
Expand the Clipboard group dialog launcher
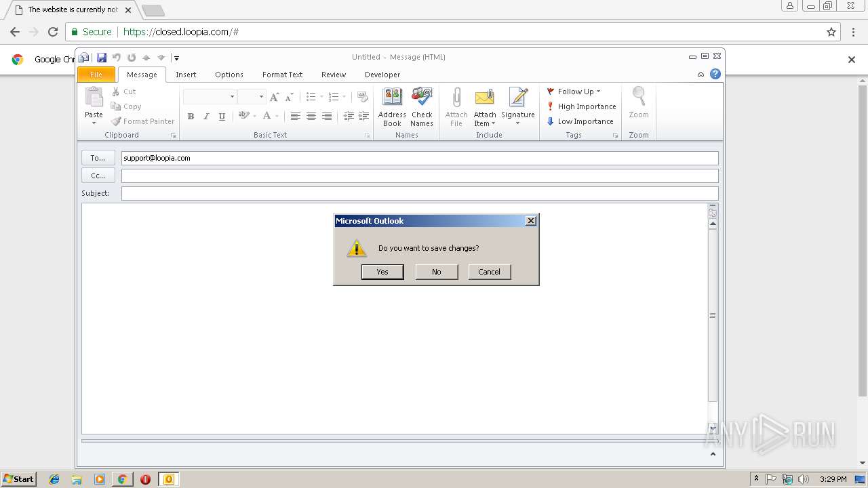(x=174, y=136)
